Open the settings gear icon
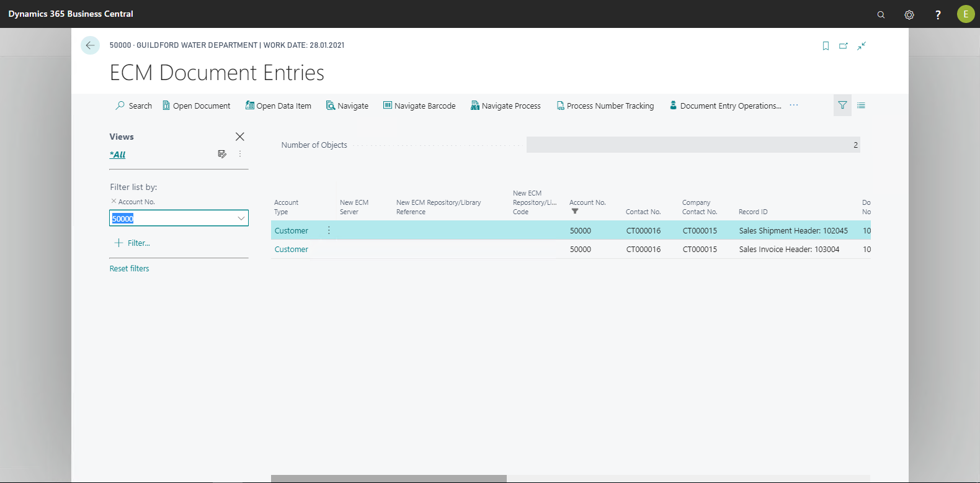Image resolution: width=980 pixels, height=483 pixels. coord(909,14)
